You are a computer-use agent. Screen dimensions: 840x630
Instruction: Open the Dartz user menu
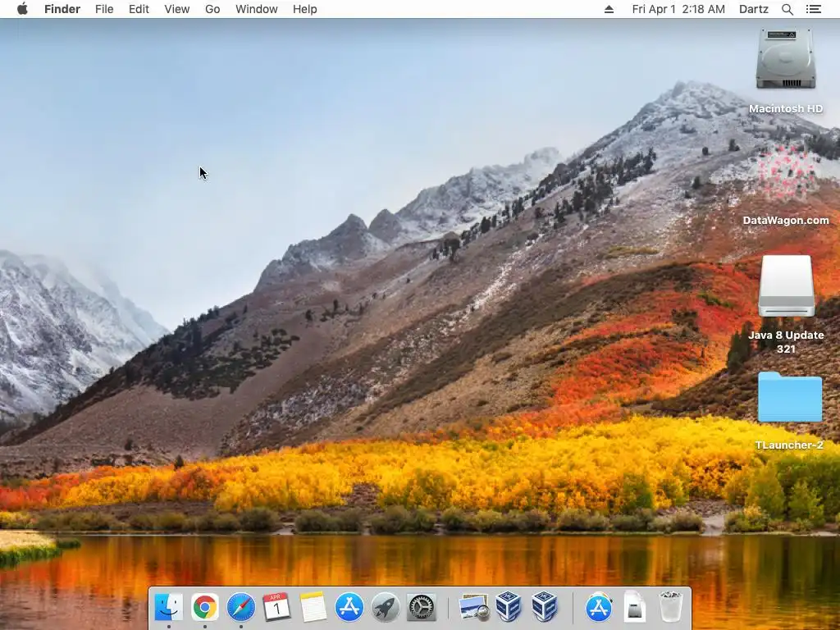[x=753, y=9]
